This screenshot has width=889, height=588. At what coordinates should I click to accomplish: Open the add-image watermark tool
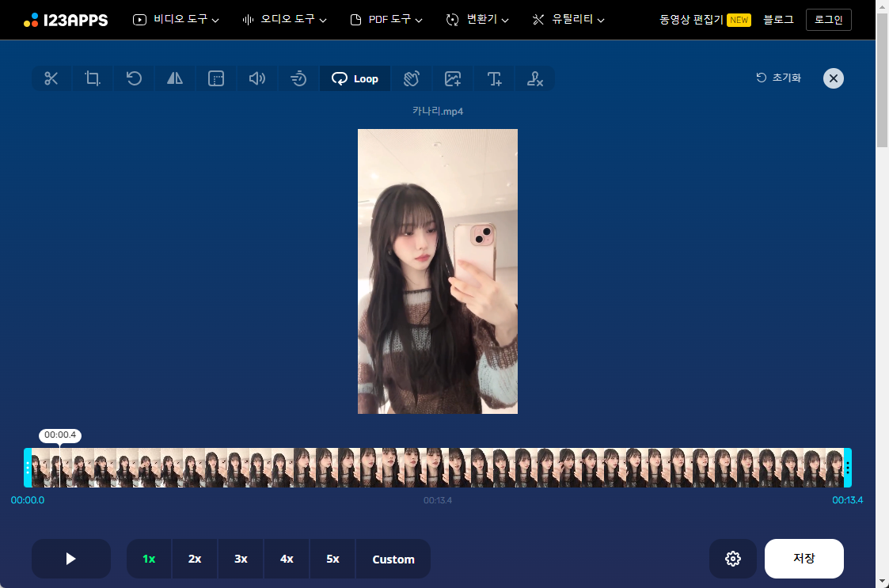tap(453, 78)
